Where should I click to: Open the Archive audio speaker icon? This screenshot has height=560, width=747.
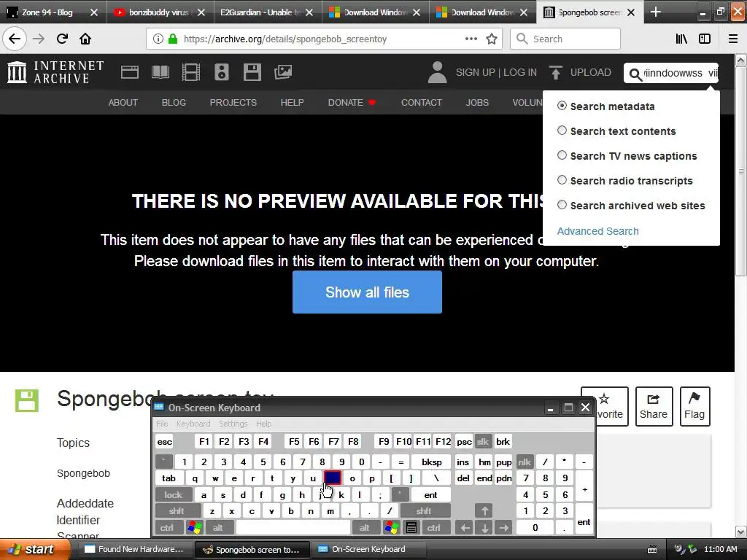[x=222, y=72]
